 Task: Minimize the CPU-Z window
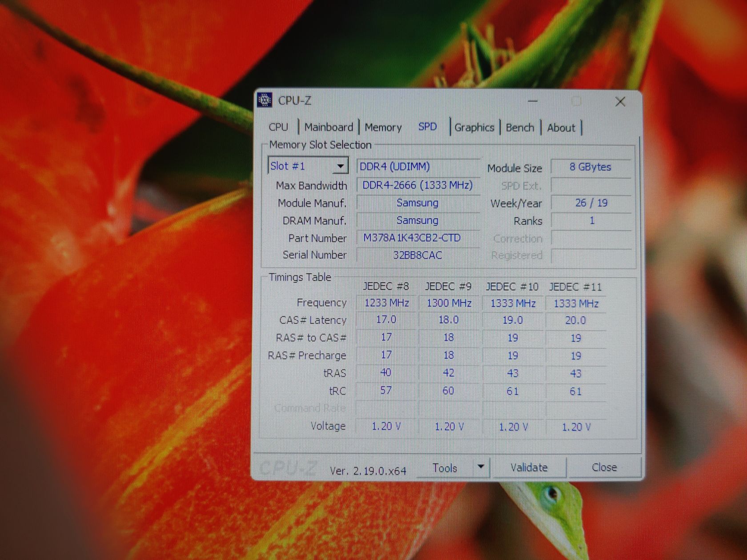[x=533, y=102]
